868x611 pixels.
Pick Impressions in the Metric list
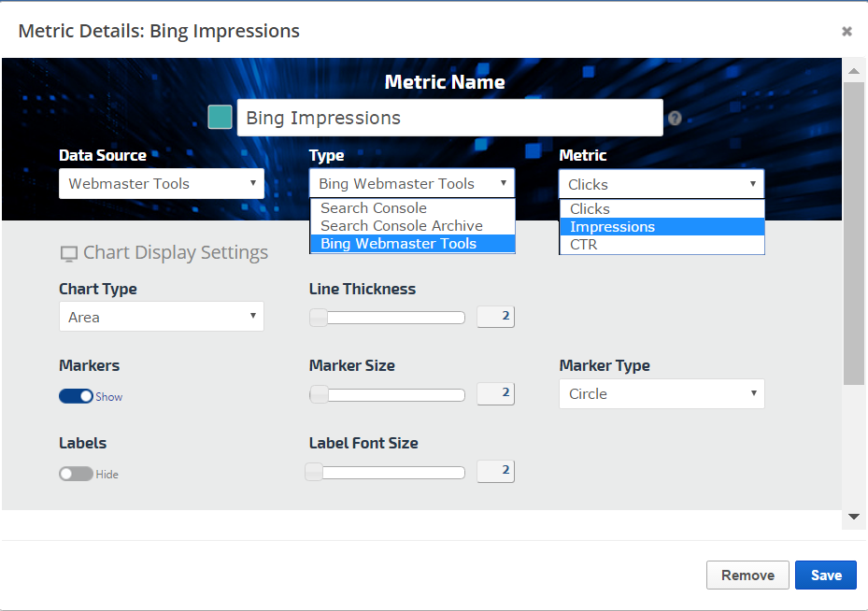coord(613,227)
